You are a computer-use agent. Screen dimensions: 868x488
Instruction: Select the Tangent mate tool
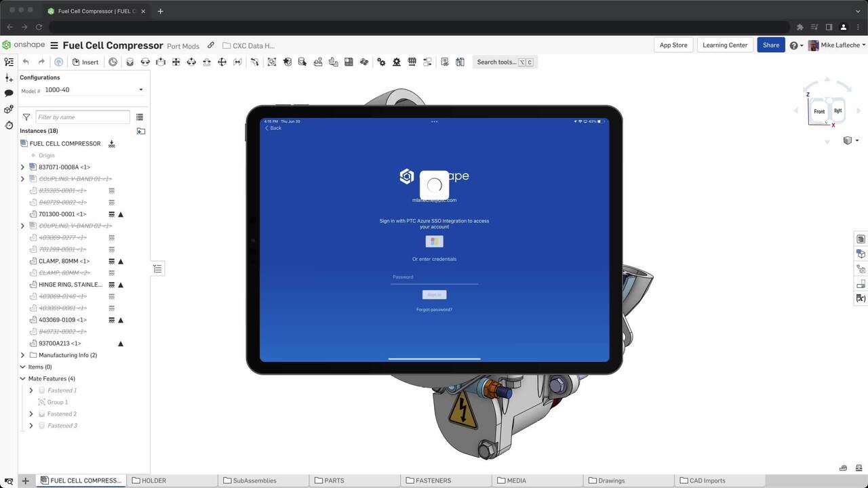255,62
